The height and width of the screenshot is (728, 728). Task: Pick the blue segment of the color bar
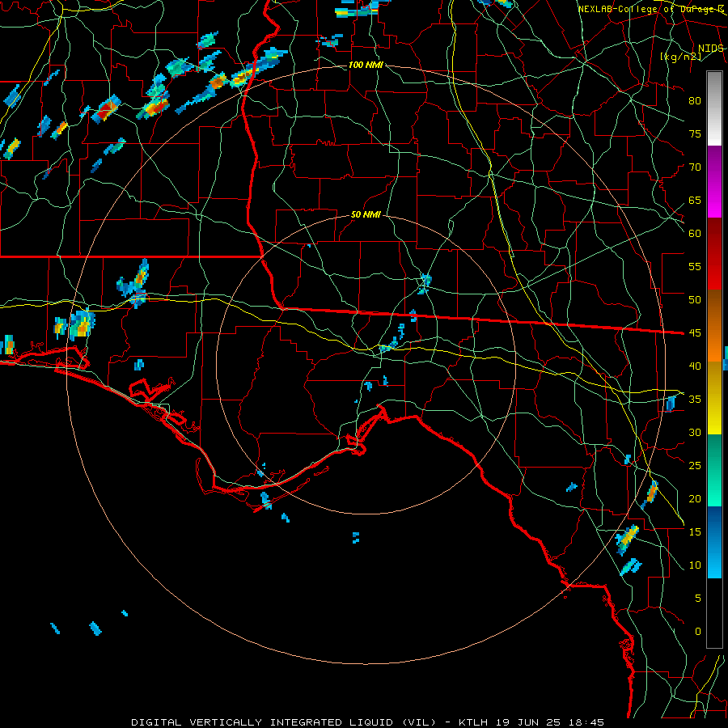pos(714,542)
